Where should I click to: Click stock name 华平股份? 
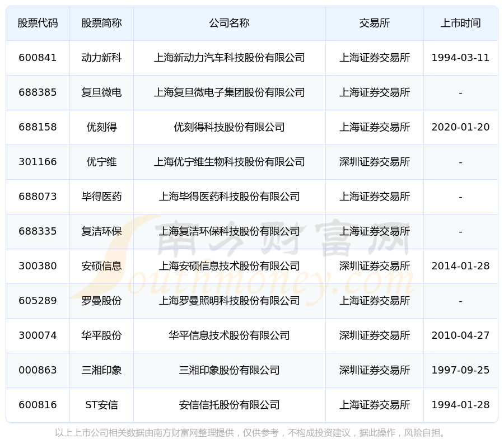tap(101, 335)
